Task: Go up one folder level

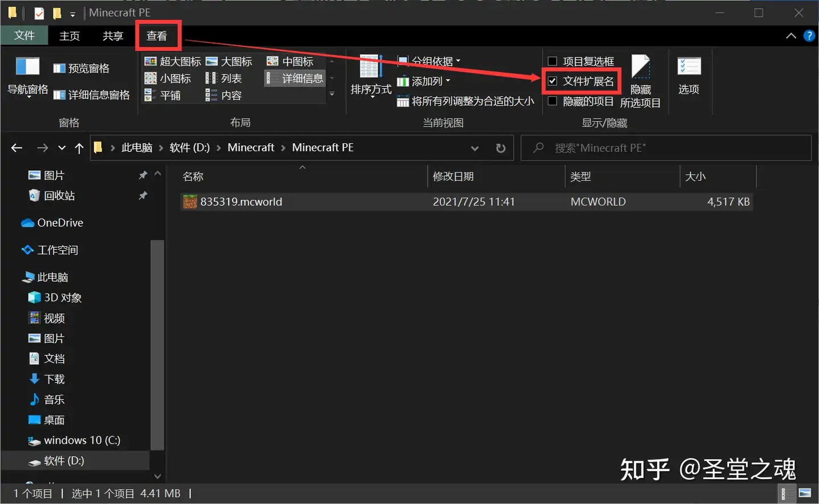Action: point(79,148)
